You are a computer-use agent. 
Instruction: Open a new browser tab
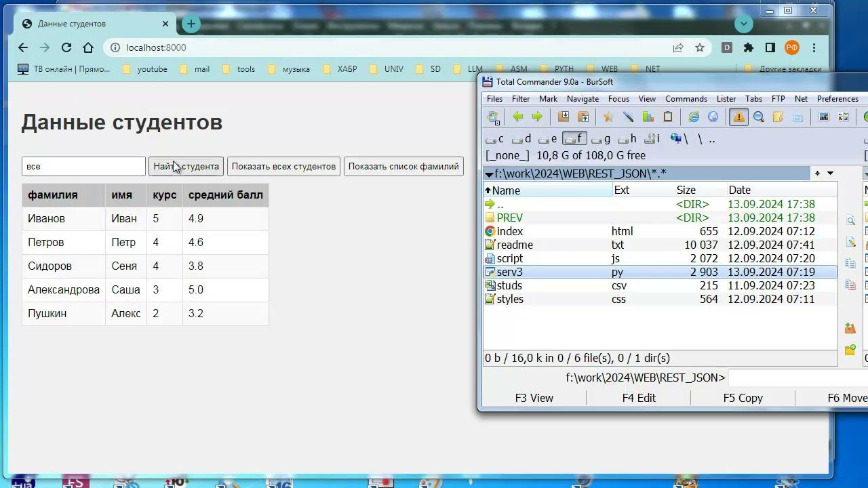click(191, 24)
